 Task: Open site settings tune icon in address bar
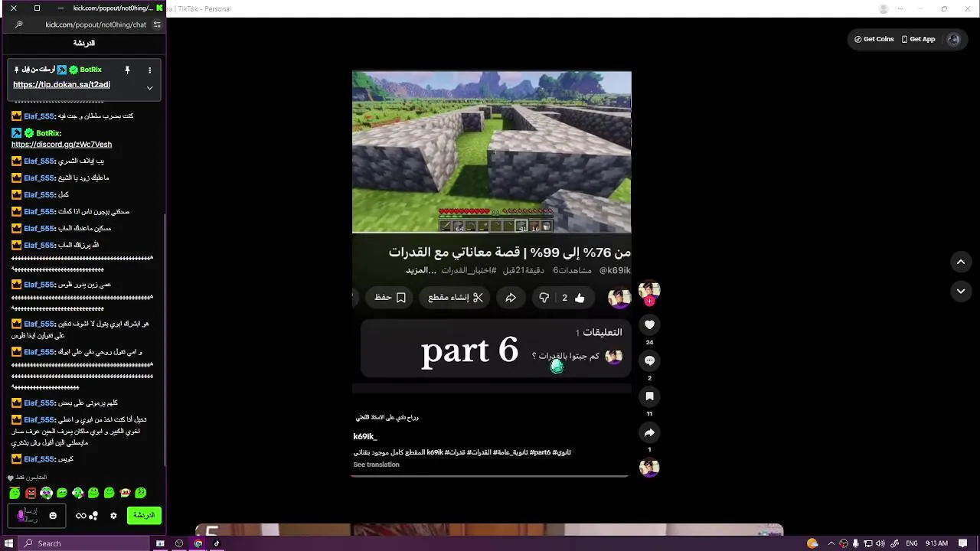pos(157,24)
